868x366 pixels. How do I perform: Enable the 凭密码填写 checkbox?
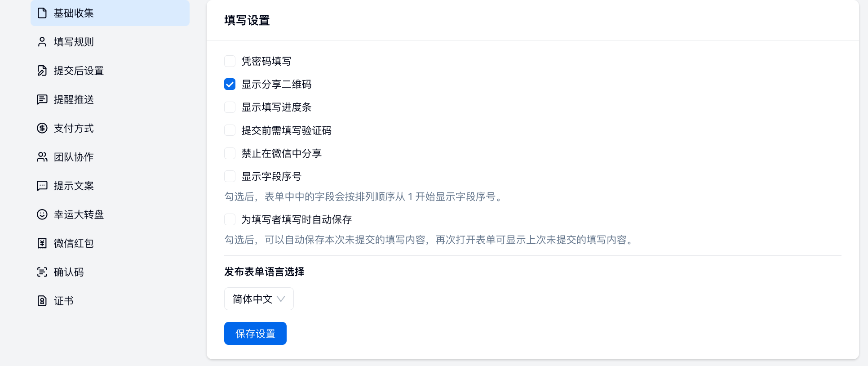coord(230,61)
